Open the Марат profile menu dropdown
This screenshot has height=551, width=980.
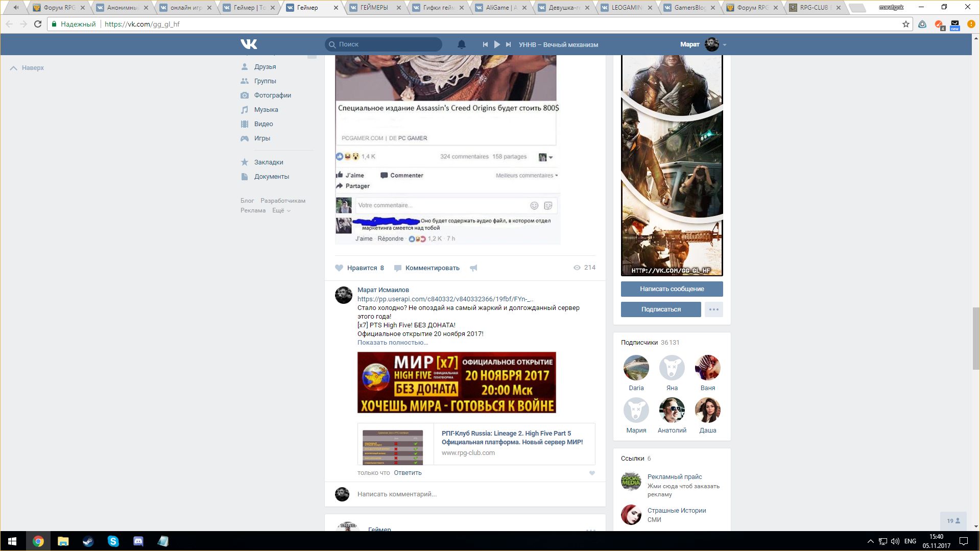703,44
